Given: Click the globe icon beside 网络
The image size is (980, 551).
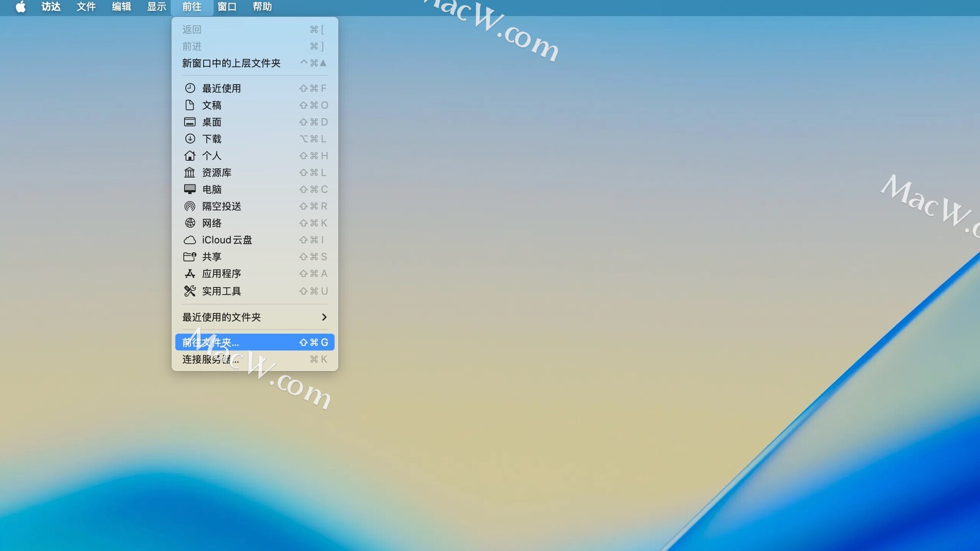Looking at the screenshot, I should (x=190, y=223).
